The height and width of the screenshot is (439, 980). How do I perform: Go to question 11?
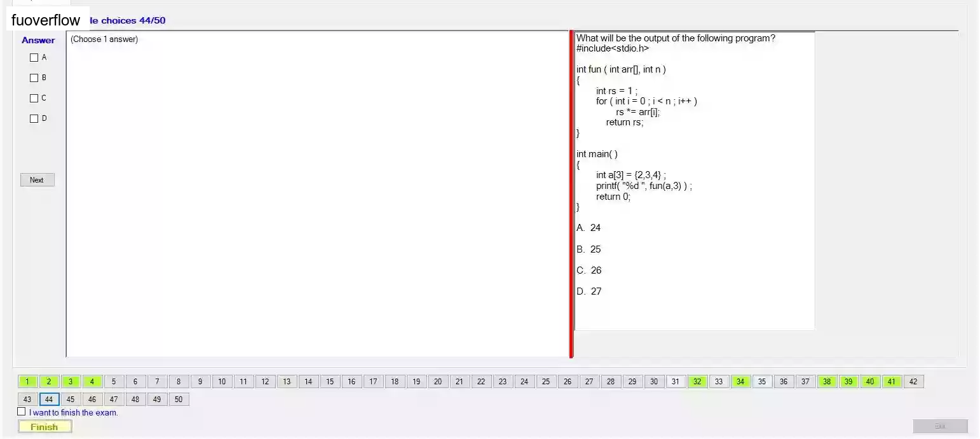click(x=243, y=382)
